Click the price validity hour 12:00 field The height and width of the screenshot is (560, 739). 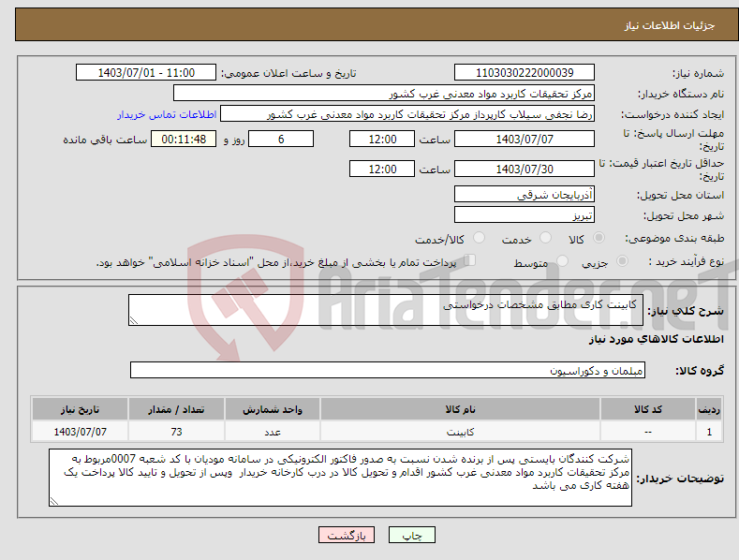(382, 169)
